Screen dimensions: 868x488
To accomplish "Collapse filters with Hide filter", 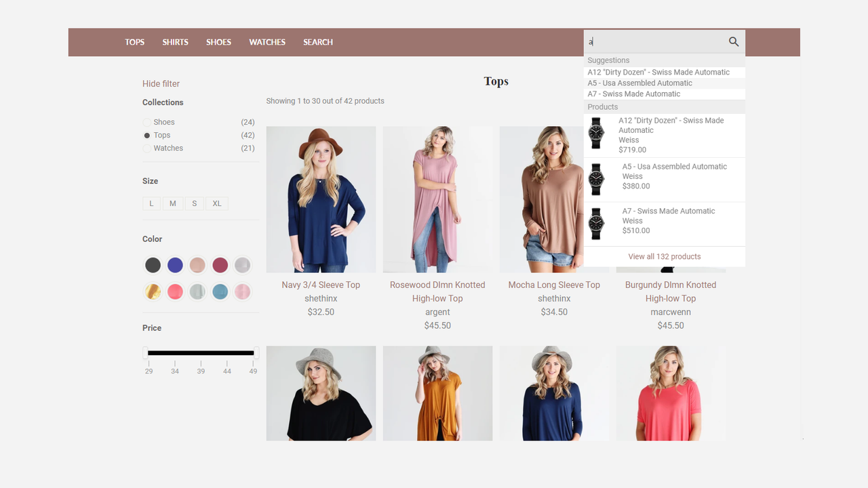I will pos(161,84).
